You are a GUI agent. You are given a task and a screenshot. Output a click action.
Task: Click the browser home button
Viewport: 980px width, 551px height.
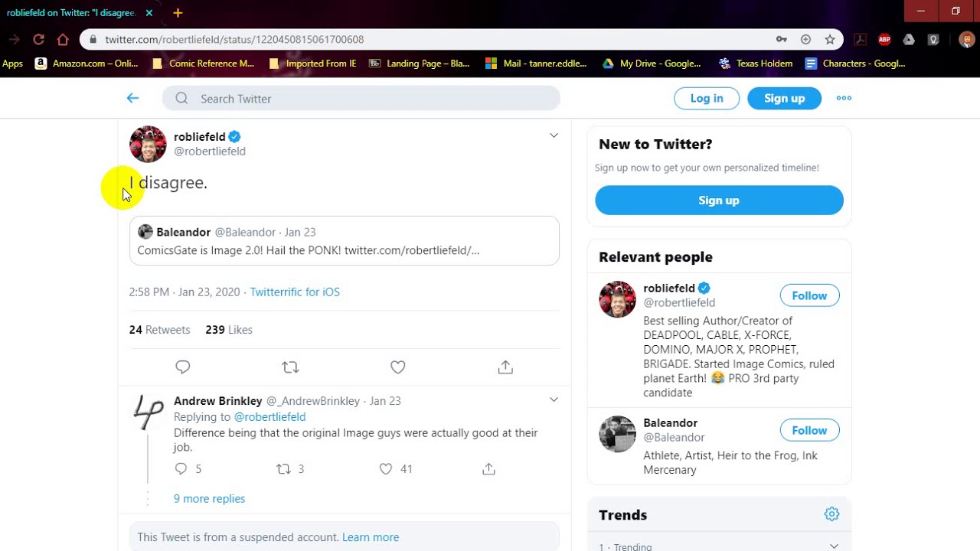tap(63, 39)
